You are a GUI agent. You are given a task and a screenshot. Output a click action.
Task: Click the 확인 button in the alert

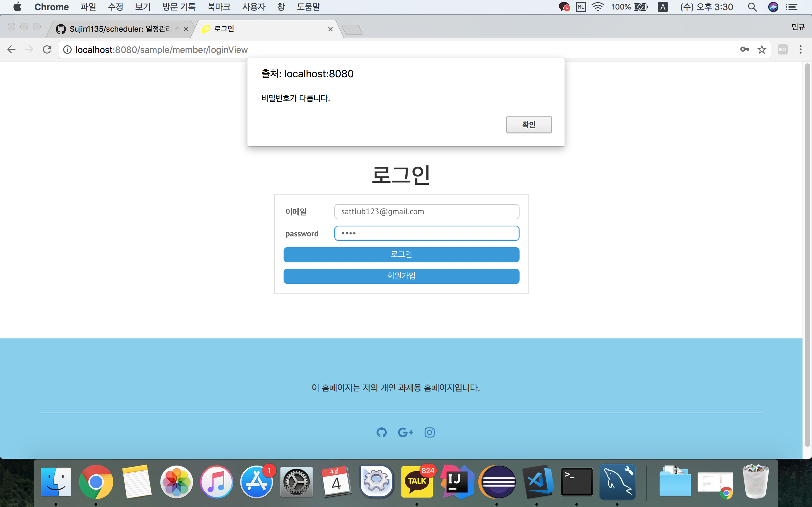coord(528,125)
